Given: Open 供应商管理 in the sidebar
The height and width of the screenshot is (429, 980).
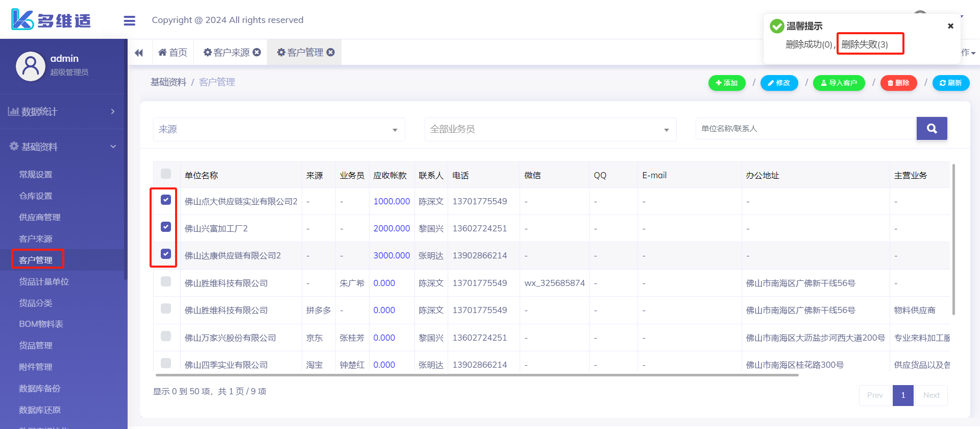Looking at the screenshot, I should coord(40,218).
